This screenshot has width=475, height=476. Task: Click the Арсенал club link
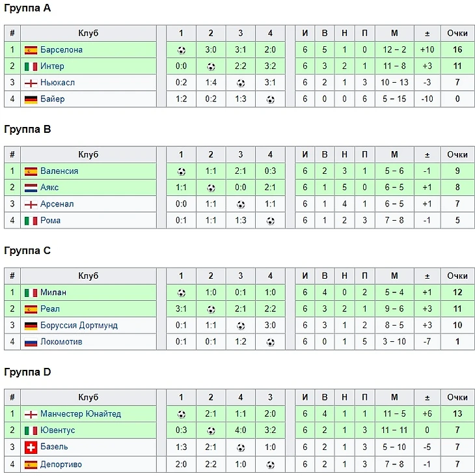57,204
